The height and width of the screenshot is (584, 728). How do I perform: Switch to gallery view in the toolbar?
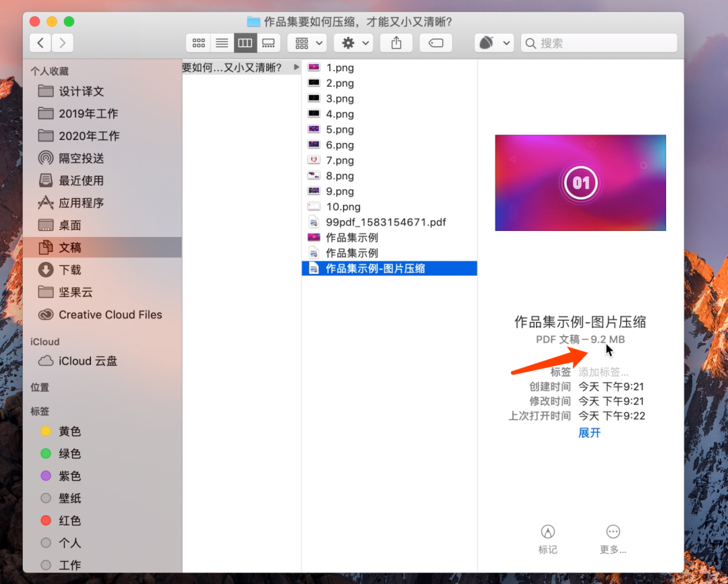268,42
